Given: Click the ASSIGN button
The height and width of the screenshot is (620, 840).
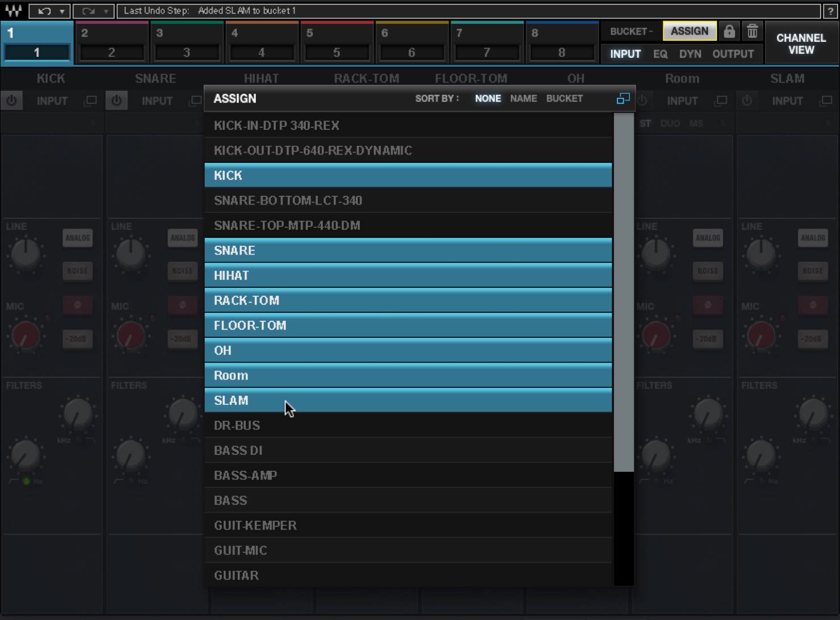Looking at the screenshot, I should (689, 31).
